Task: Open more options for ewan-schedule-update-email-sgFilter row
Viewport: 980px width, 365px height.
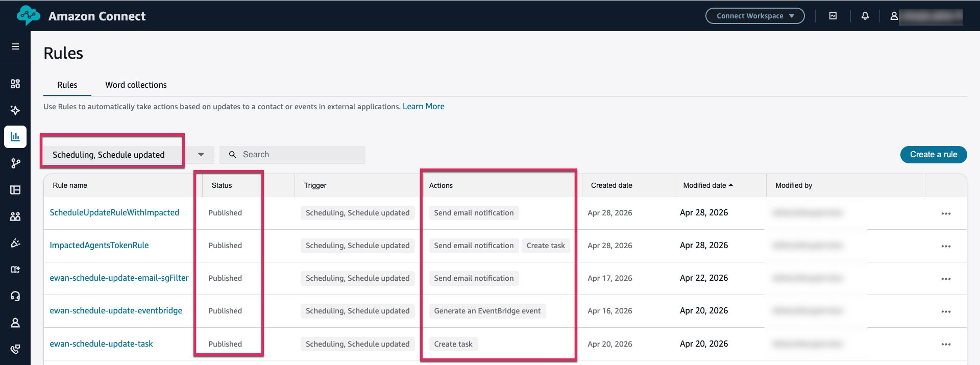Action: pos(946,279)
